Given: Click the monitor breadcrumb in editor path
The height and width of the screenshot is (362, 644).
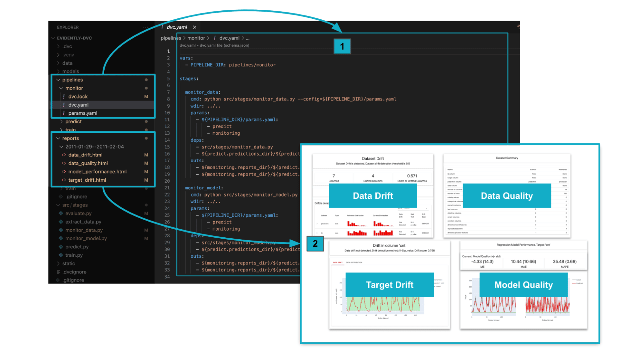Looking at the screenshot, I should [196, 38].
